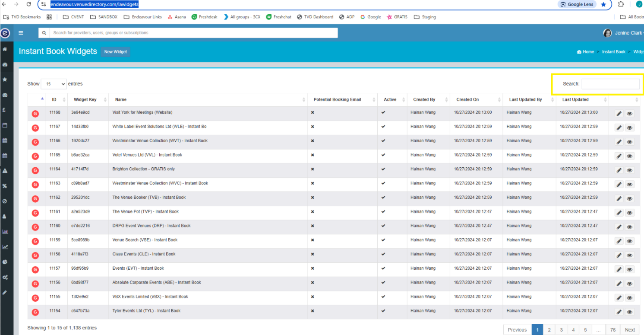
Task: Edit Votel Venues Ltd widget pencil icon
Action: coord(619,156)
